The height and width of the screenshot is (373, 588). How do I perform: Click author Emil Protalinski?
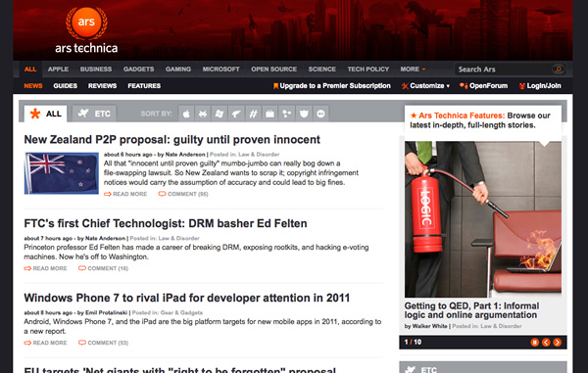pos(107,312)
